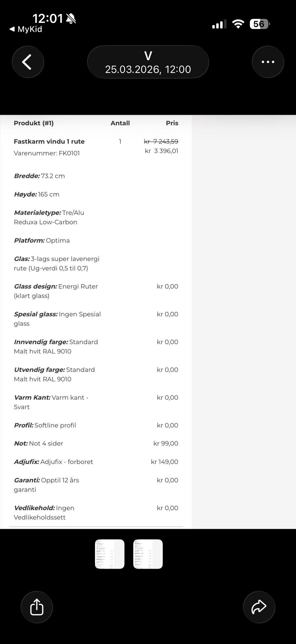
Task: Tap the Varenummer FK0101 text
Action: coord(47,153)
